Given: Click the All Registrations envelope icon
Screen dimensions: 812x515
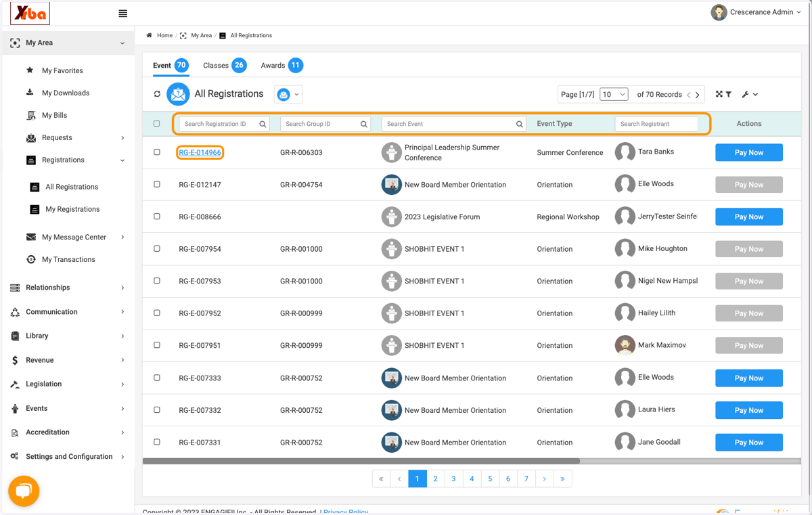Looking at the screenshot, I should click(178, 94).
